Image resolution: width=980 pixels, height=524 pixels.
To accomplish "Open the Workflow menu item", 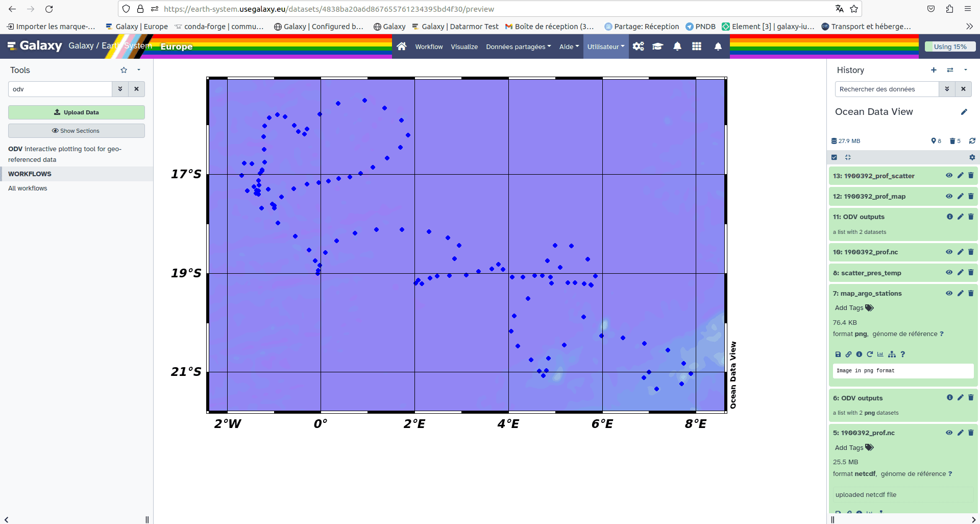I will click(x=429, y=46).
